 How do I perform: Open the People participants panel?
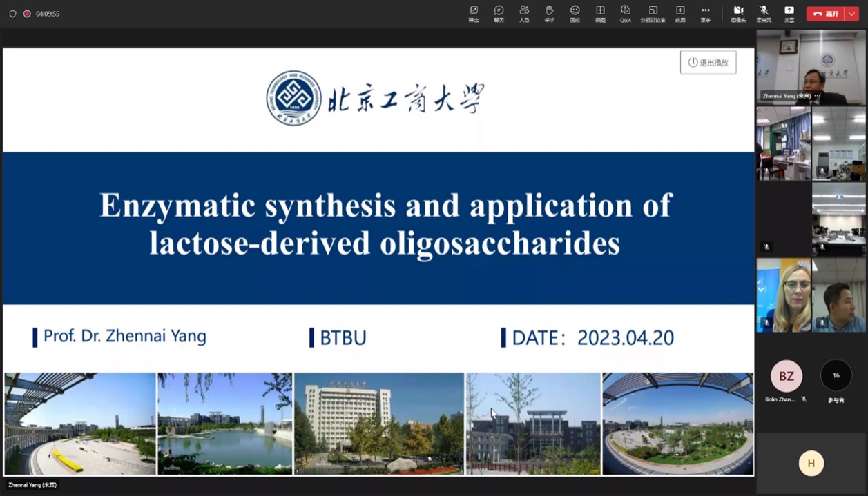[x=524, y=12]
